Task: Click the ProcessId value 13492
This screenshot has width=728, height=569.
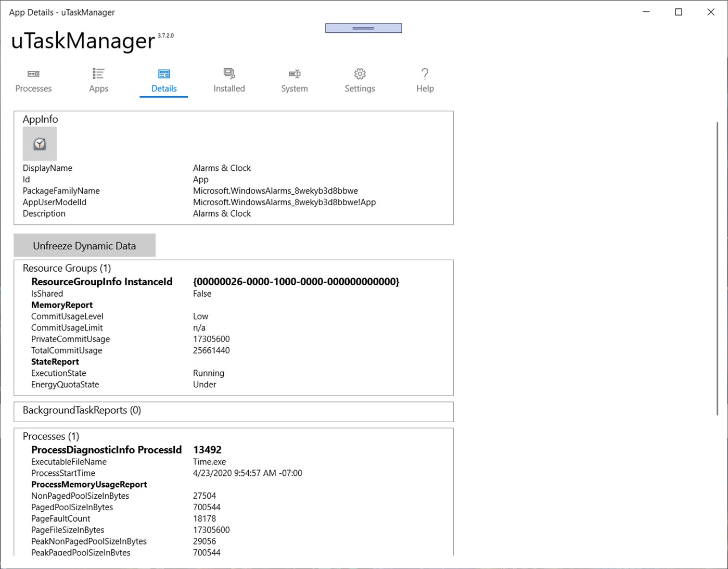Action: 207,450
